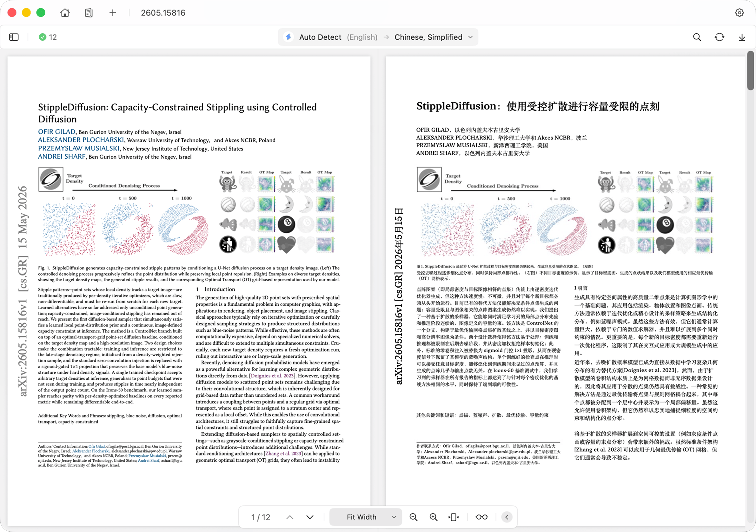Open the search magnifier in toolbar
Viewport: 756px width, 532px height.
click(697, 37)
